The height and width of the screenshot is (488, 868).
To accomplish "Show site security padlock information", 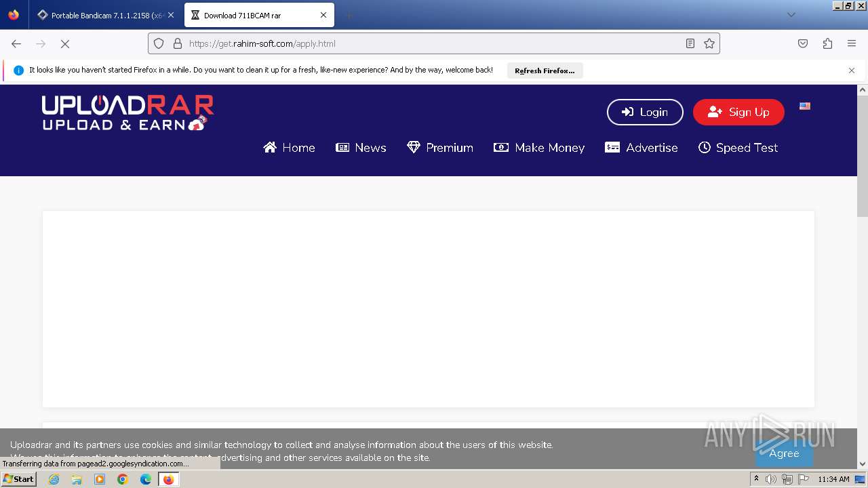I will pyautogui.click(x=178, y=43).
